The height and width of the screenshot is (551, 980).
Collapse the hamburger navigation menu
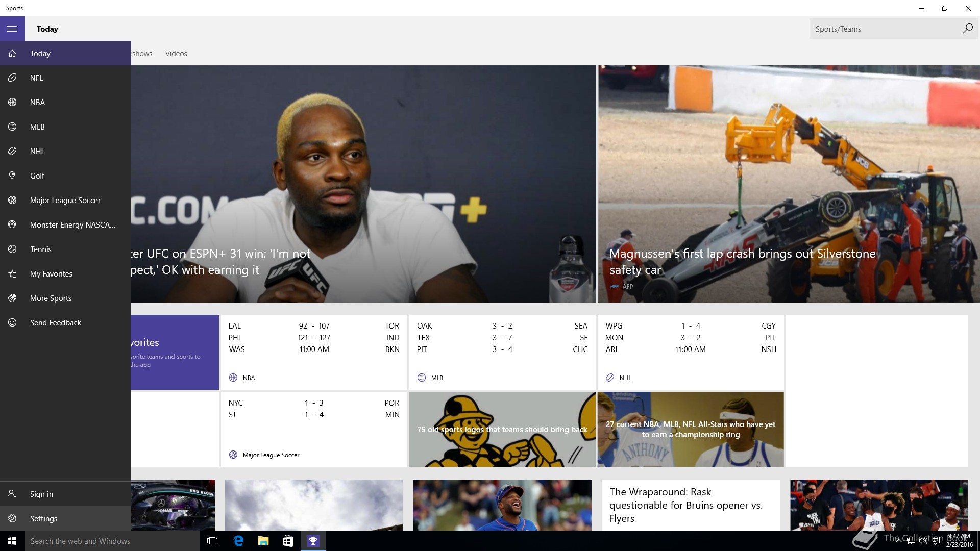(x=12, y=29)
